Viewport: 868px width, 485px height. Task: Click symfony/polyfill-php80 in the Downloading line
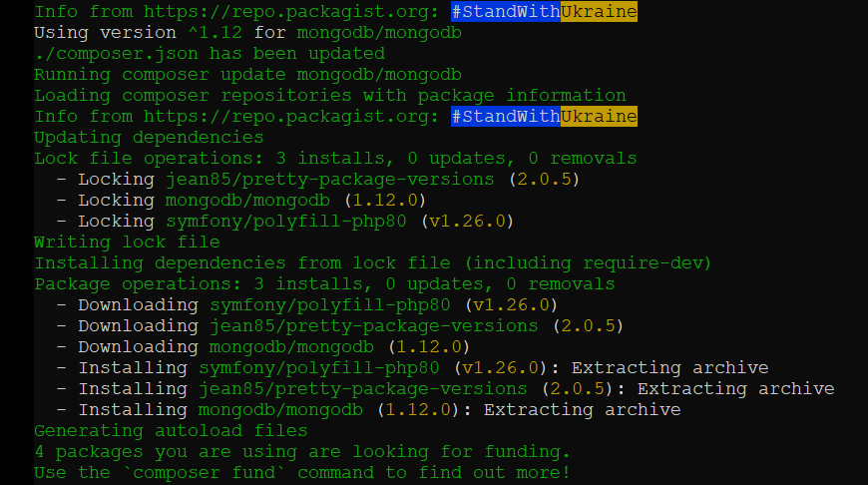tap(329, 305)
